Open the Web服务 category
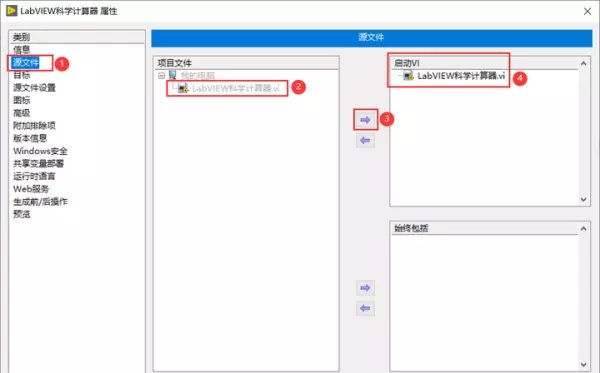 click(x=31, y=189)
